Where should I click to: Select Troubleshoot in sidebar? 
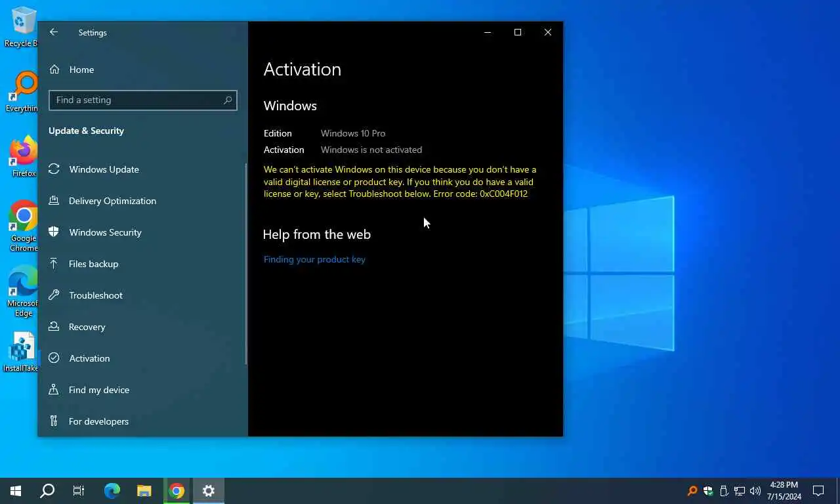(x=143, y=295)
